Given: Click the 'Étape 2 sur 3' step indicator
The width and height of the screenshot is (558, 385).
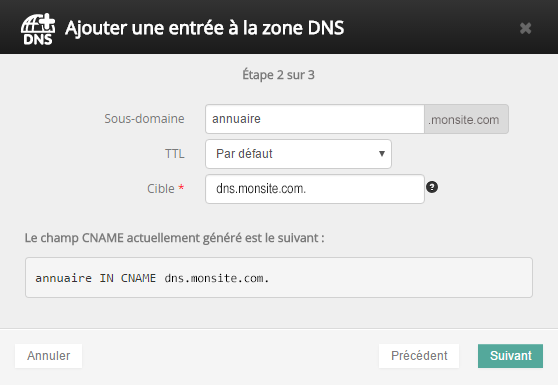Looking at the screenshot, I should click(278, 75).
